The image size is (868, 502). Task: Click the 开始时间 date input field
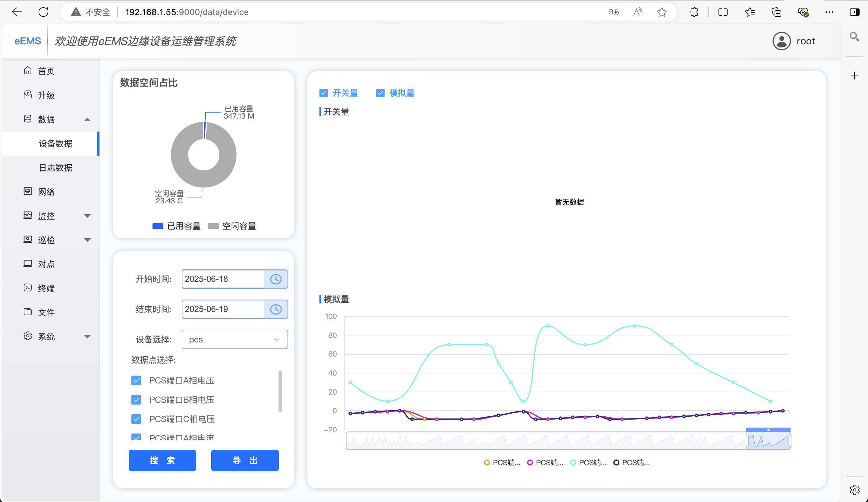coord(223,279)
